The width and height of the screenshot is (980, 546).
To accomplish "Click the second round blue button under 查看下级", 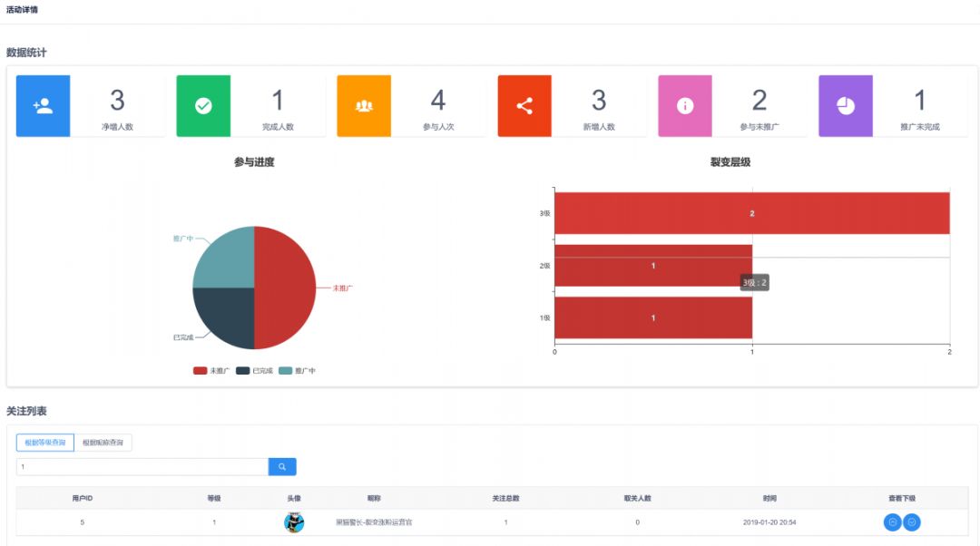I will coord(912,522).
